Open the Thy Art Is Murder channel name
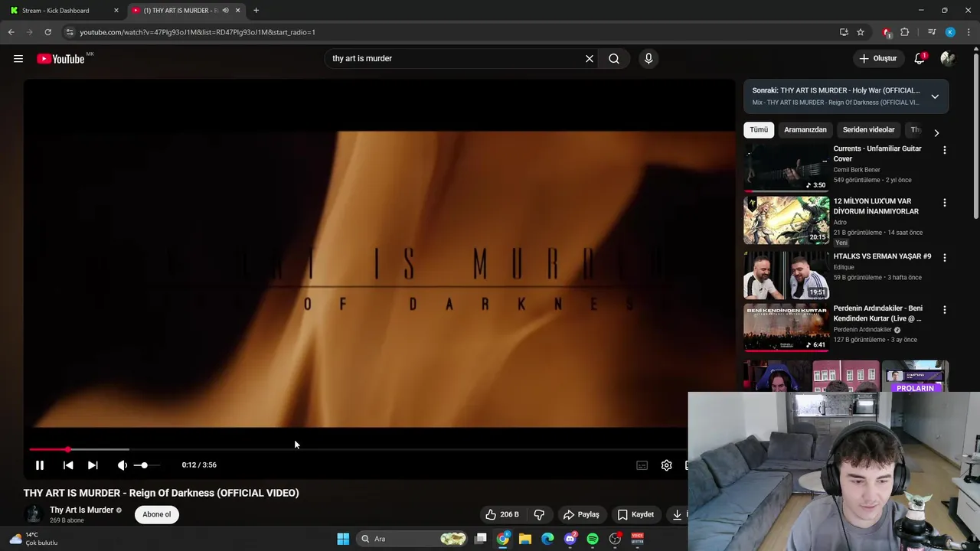Screen dimensions: 980x551 (x=82, y=510)
